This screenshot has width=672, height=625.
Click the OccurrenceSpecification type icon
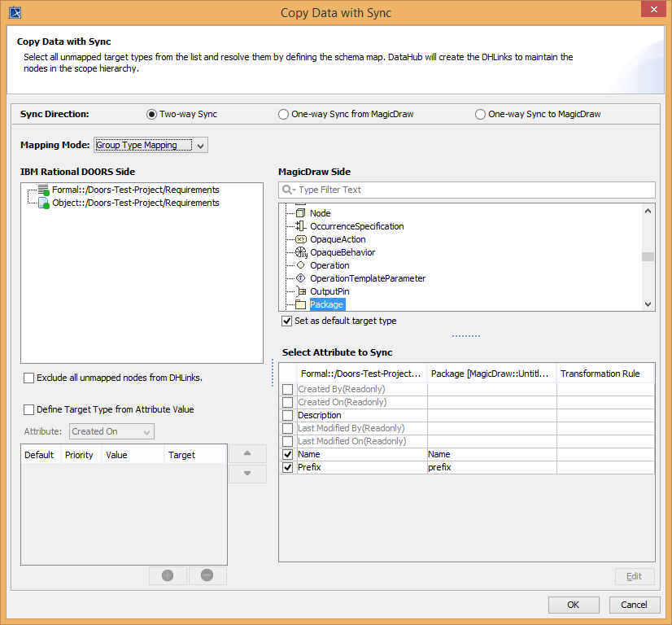pos(300,226)
